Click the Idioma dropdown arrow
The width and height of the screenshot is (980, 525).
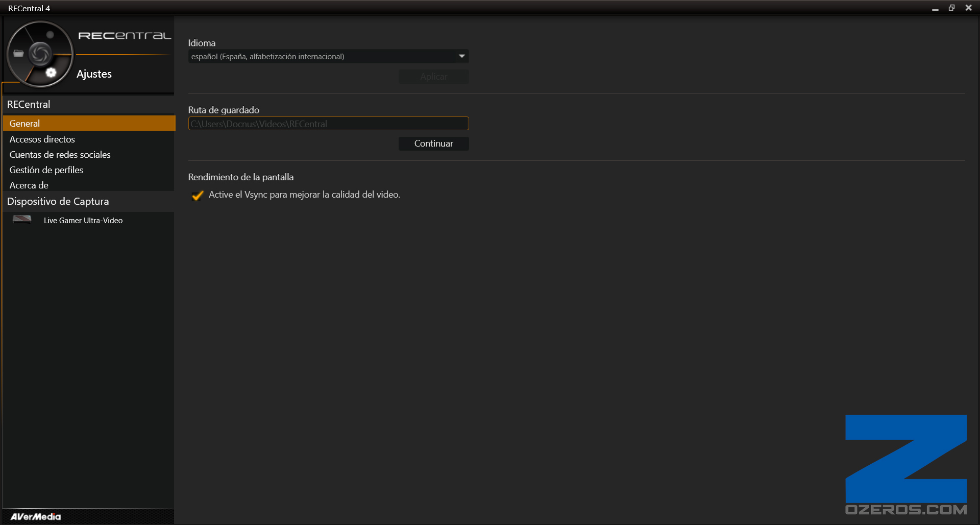(462, 56)
